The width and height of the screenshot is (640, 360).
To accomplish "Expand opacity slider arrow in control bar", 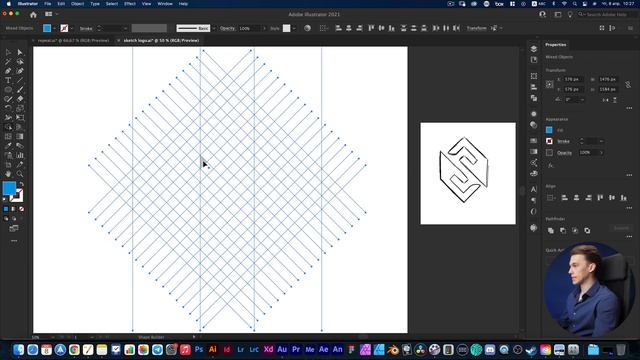I will (x=264, y=29).
